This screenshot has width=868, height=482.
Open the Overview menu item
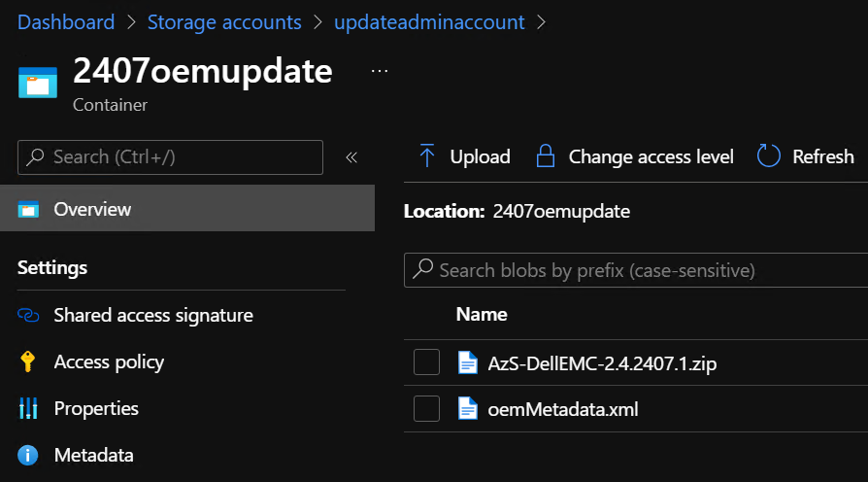point(92,209)
